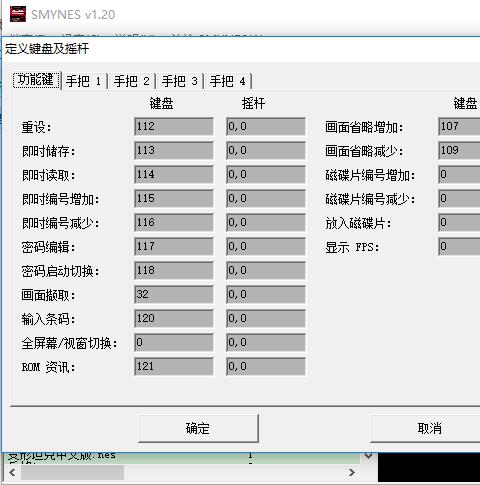Select the 手把 4 tab
Screen dimensions: 480x485
(228, 81)
